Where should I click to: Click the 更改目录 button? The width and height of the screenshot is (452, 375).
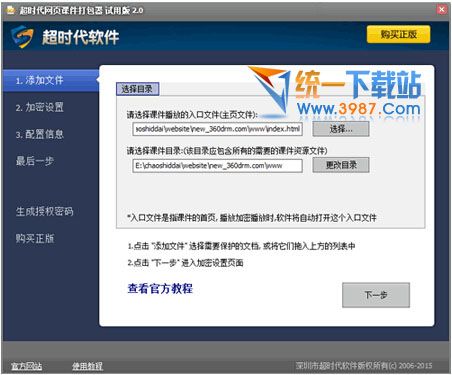(x=341, y=165)
